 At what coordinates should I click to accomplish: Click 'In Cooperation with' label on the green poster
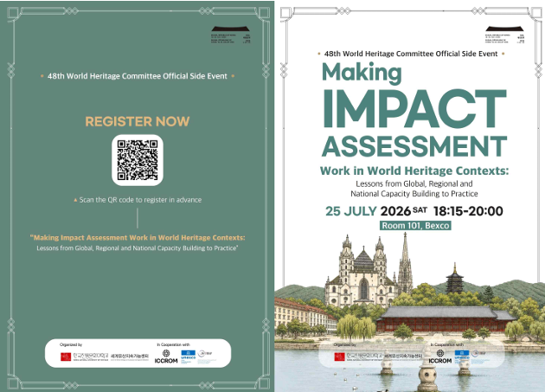[173, 344]
